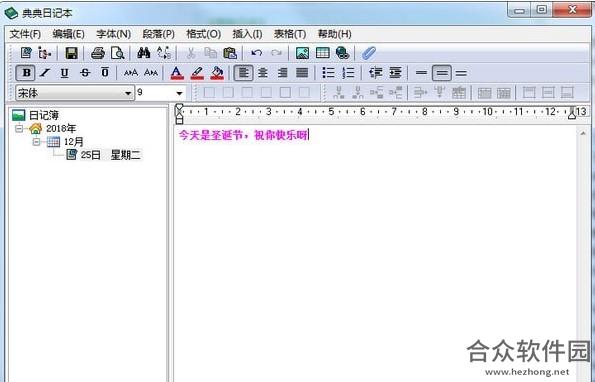The width and height of the screenshot is (595, 382).
Task: Open the 表格(T) menu
Action: coord(290,34)
